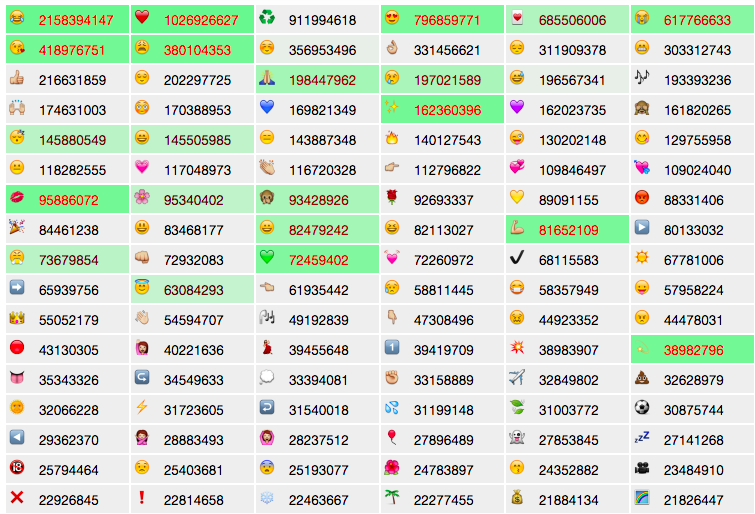Select the rainbow emoji beside 21826447
755x514 pixels.
[x=642, y=498]
